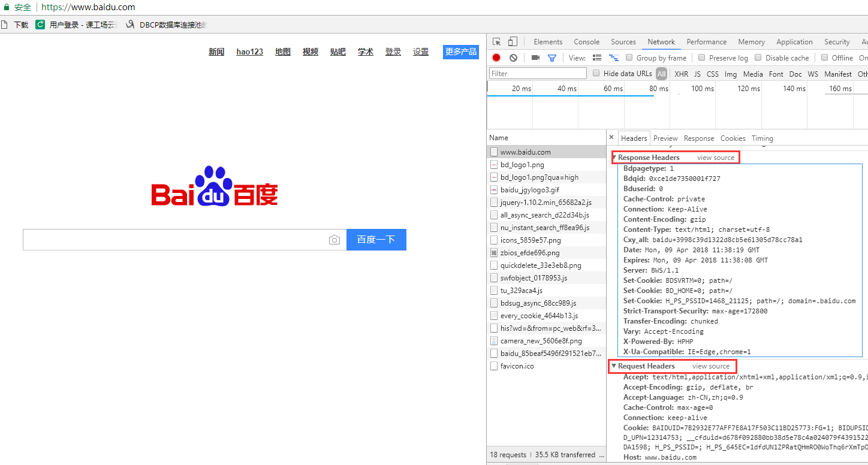Open the 地图 link

coord(283,52)
